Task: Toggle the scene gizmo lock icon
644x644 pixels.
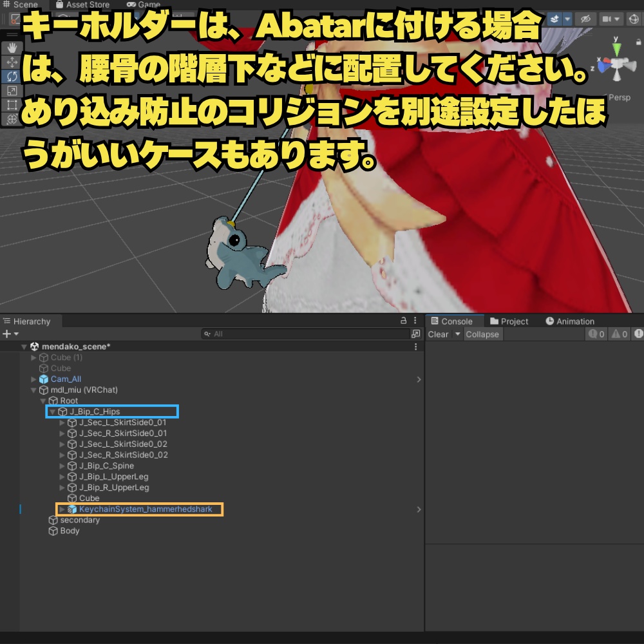Action: [x=638, y=42]
